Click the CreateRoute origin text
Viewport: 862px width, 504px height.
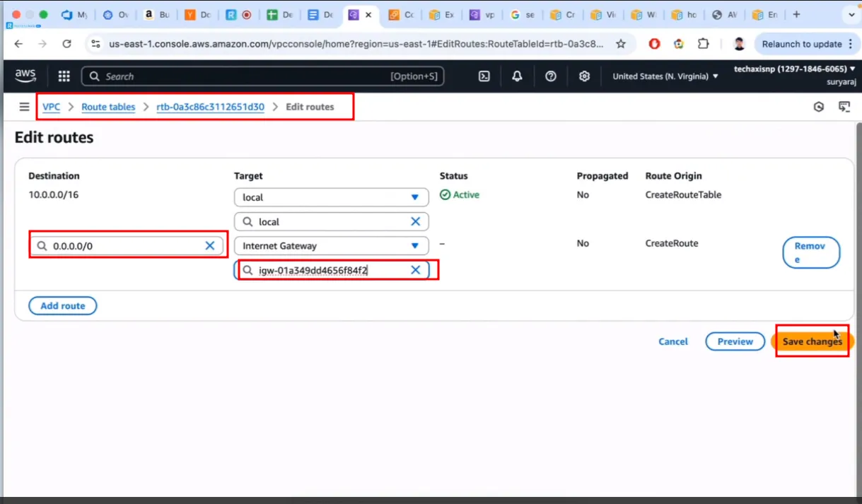(x=672, y=243)
